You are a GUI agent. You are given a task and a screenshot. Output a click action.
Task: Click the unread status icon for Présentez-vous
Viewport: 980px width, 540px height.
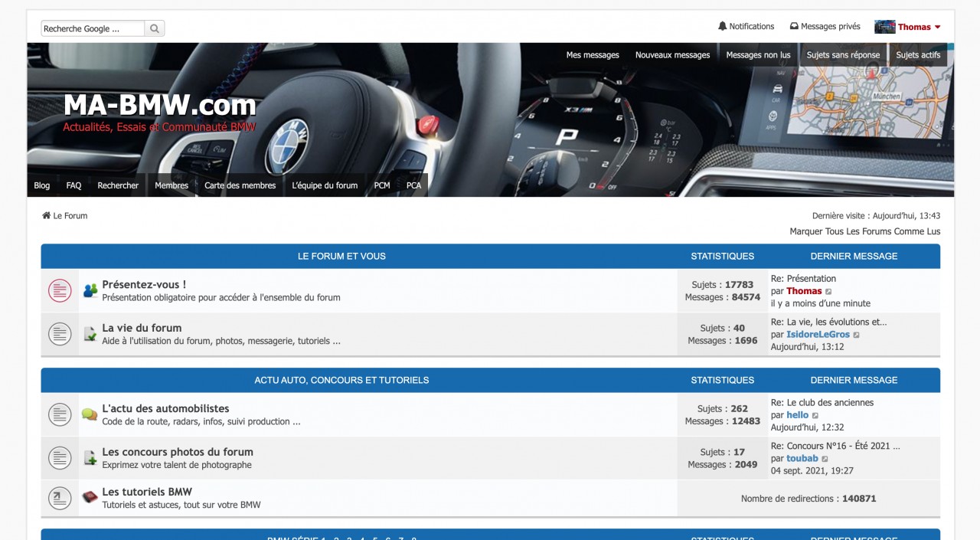[60, 290]
